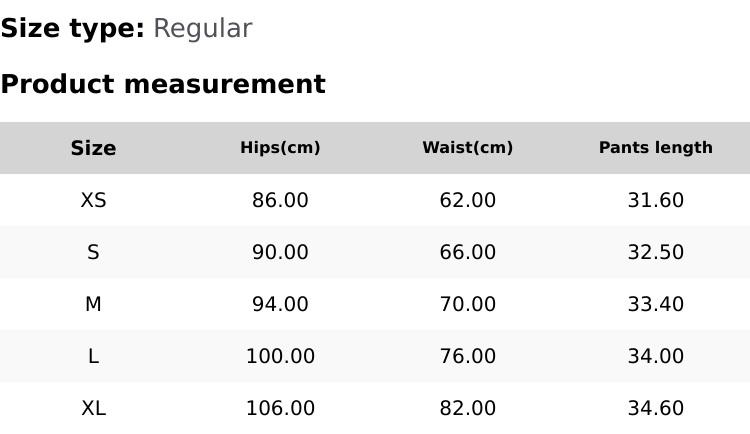The height and width of the screenshot is (434, 750).
Task: Click the 86.00 hips value
Action: (x=280, y=201)
